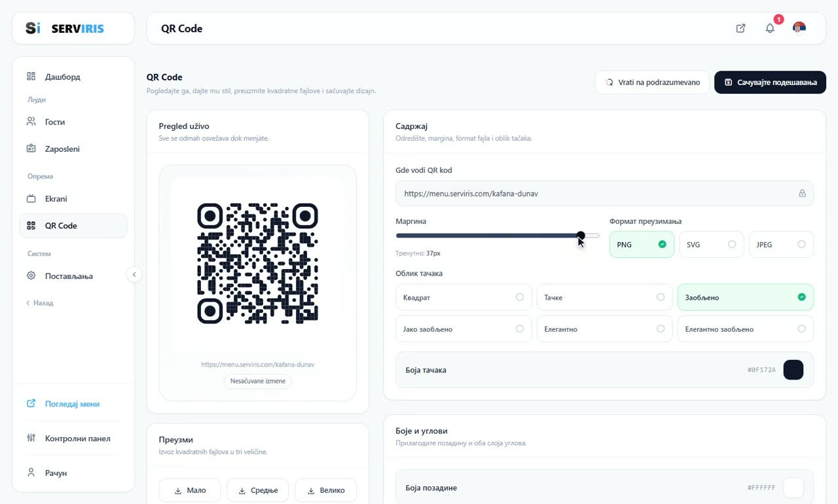Image resolution: width=838 pixels, height=504 pixels.
Task: Open Дашборд in the sidebar
Action: tap(73, 77)
